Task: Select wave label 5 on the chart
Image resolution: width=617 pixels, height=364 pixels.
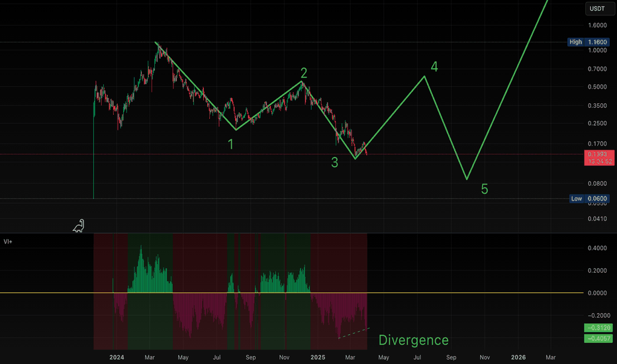Action: point(485,189)
